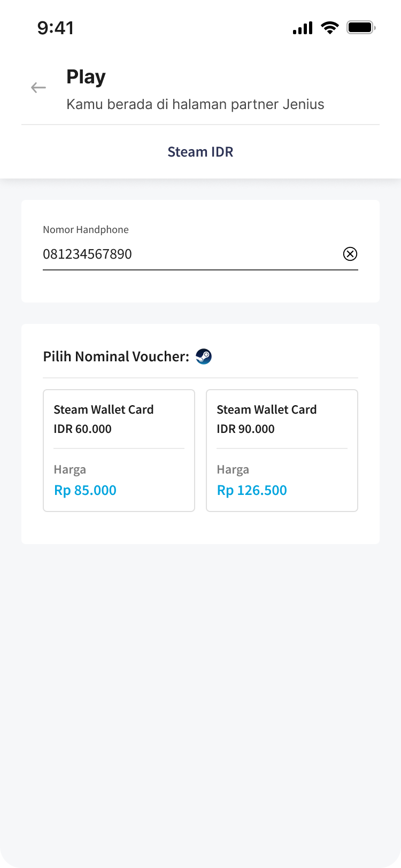
Task: Tap the cellular signal bars icon
Action: [303, 28]
